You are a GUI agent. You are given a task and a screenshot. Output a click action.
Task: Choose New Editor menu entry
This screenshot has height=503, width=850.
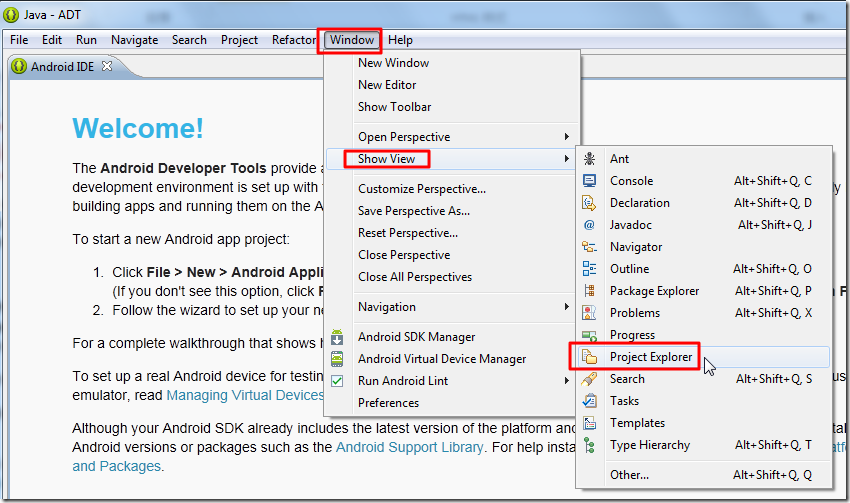pyautogui.click(x=387, y=85)
